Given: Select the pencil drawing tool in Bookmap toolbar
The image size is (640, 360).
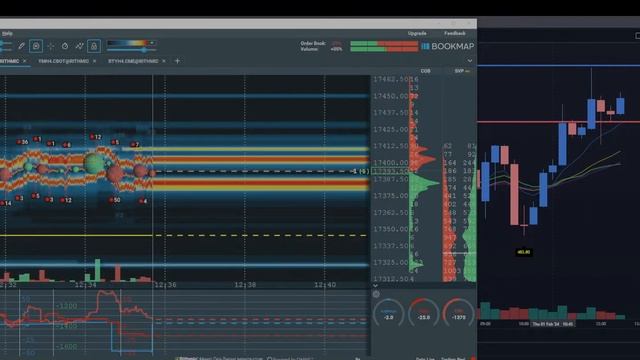Looking at the screenshot, I should 22,46.
